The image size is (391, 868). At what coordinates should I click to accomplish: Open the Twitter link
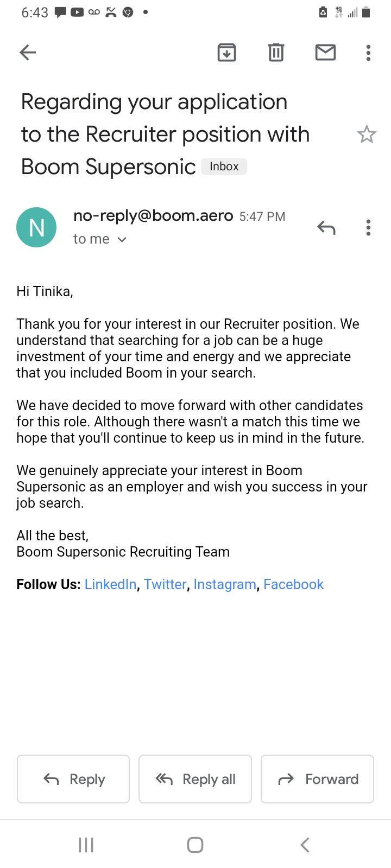(x=165, y=584)
